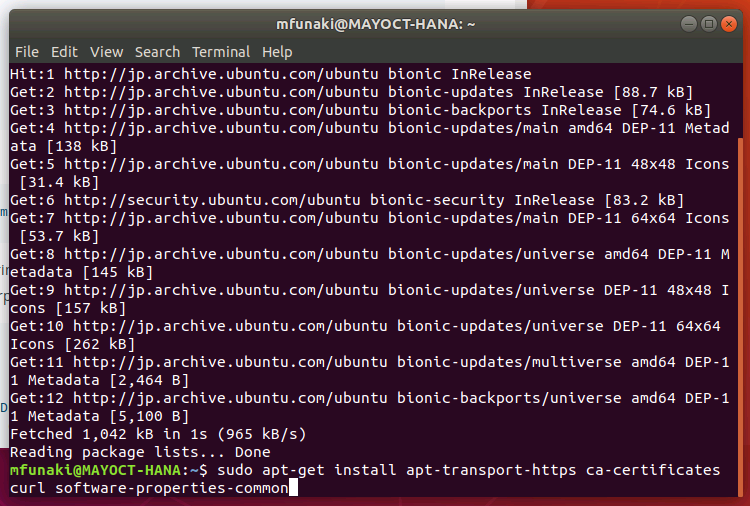Open the File menu

pyautogui.click(x=27, y=52)
